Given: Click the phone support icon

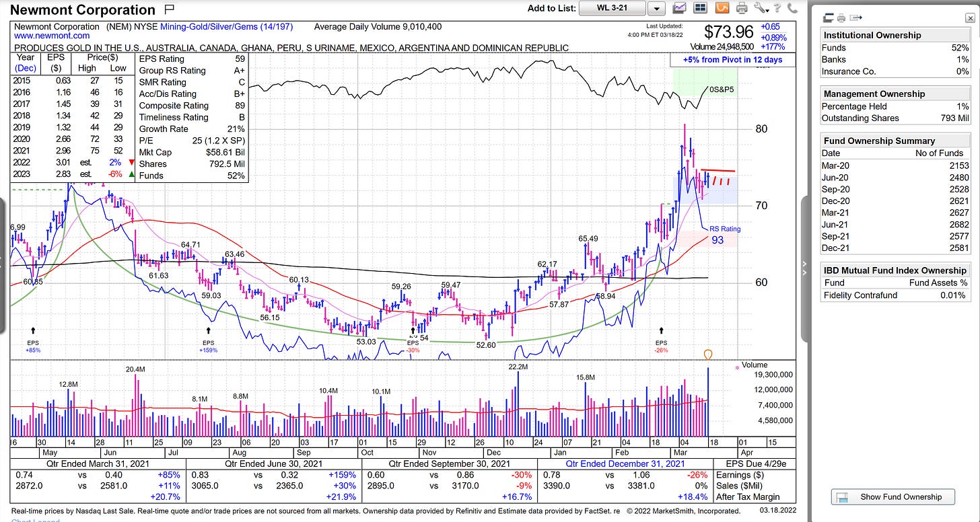Looking at the screenshot, I should (792, 8).
